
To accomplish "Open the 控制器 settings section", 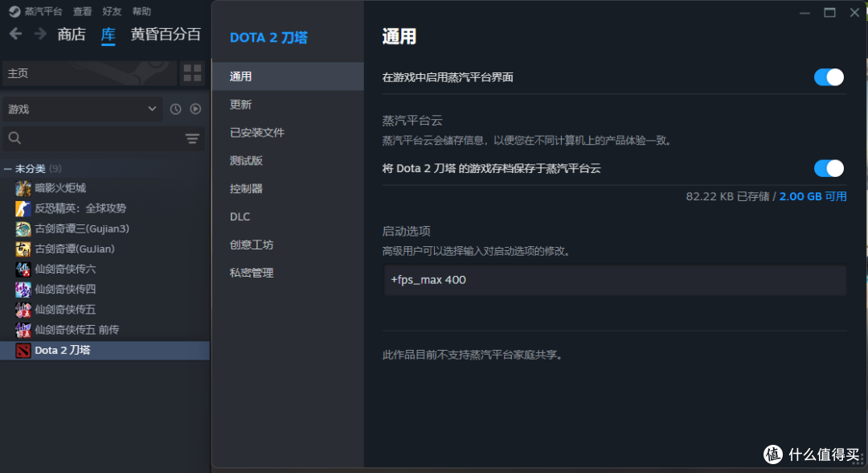I will (x=288, y=189).
